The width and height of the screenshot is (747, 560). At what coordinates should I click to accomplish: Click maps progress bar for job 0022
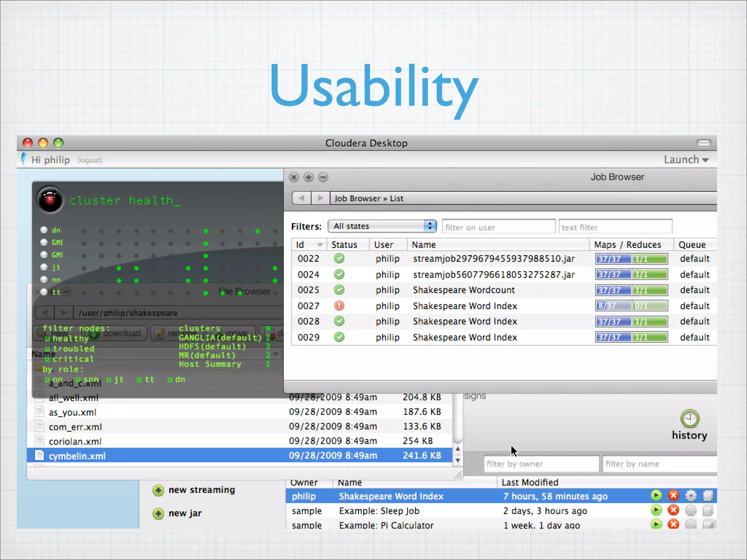pos(613,259)
